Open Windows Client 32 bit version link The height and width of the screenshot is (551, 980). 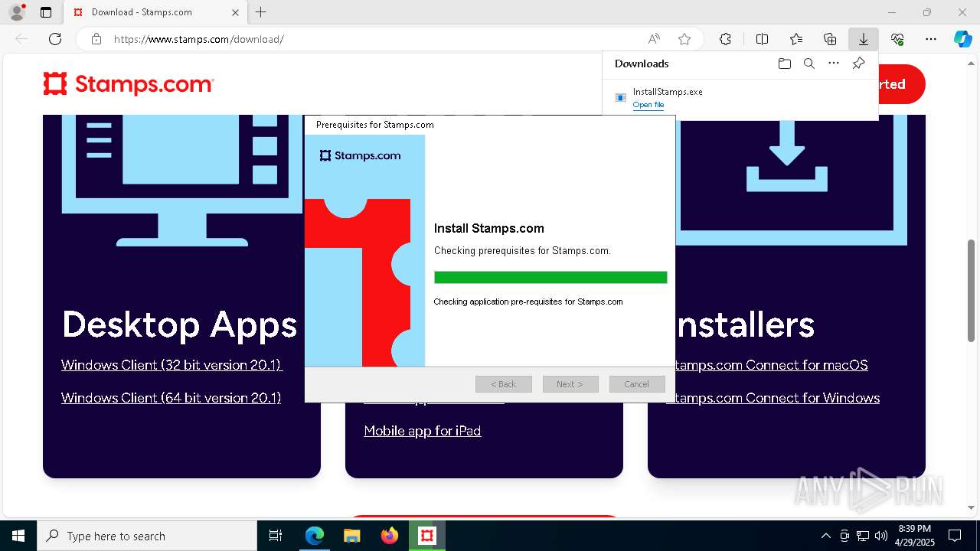click(172, 365)
